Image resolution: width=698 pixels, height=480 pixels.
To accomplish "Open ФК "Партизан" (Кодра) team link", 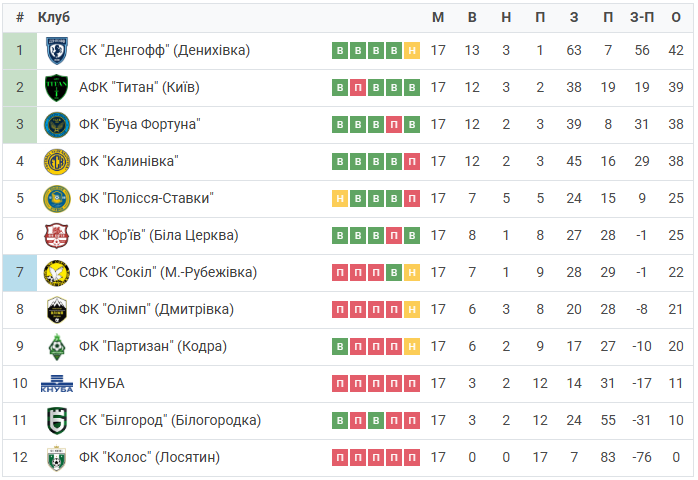I will click(153, 346).
